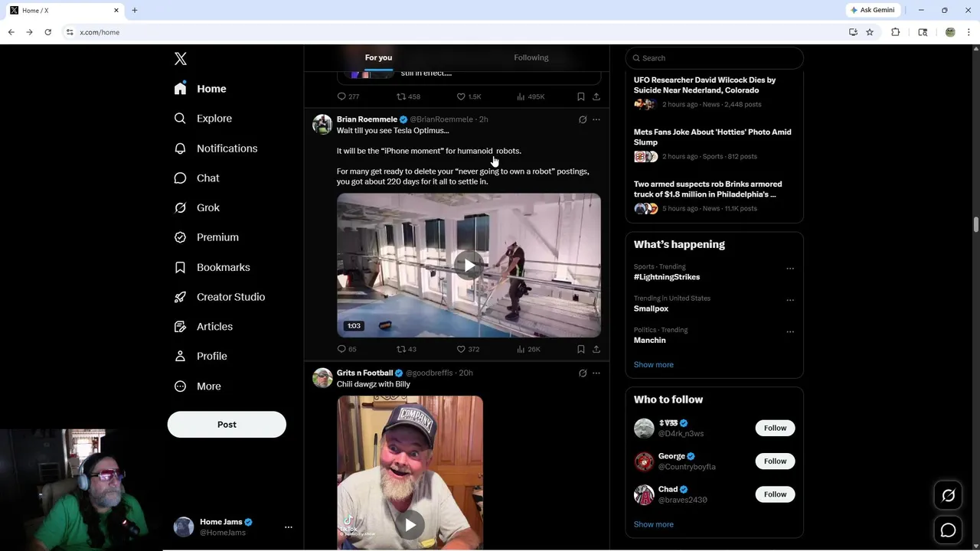980x551 pixels.
Task: Open the floating chat messages button
Action: [x=948, y=530]
